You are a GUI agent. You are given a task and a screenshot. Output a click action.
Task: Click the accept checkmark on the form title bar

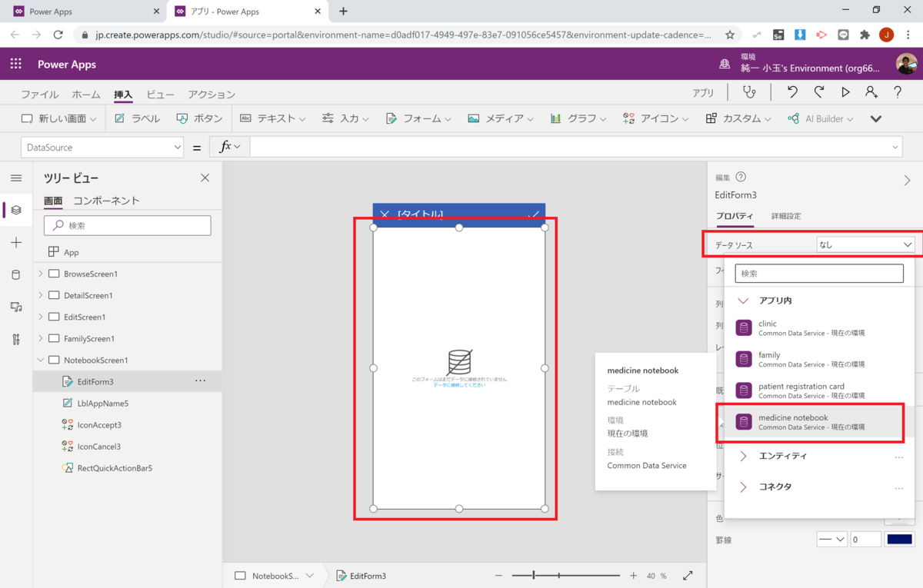[533, 214]
